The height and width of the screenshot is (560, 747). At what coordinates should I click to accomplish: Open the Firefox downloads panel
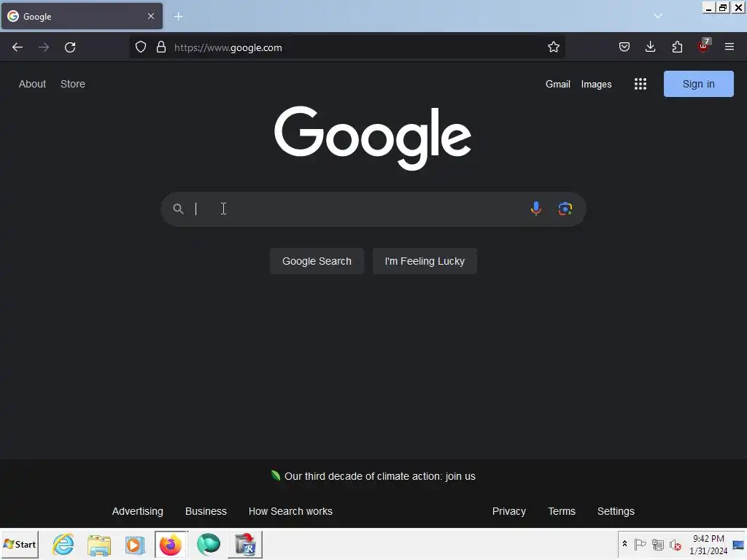650,47
